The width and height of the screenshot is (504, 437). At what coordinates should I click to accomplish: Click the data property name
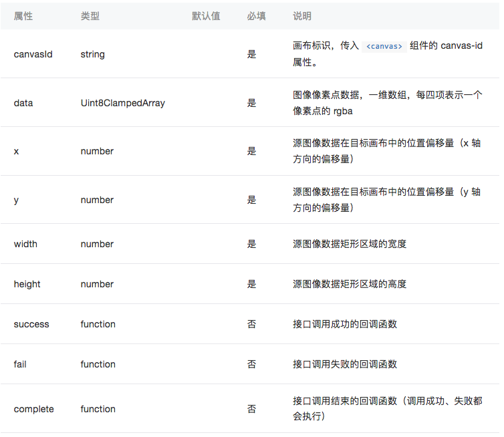tap(23, 103)
